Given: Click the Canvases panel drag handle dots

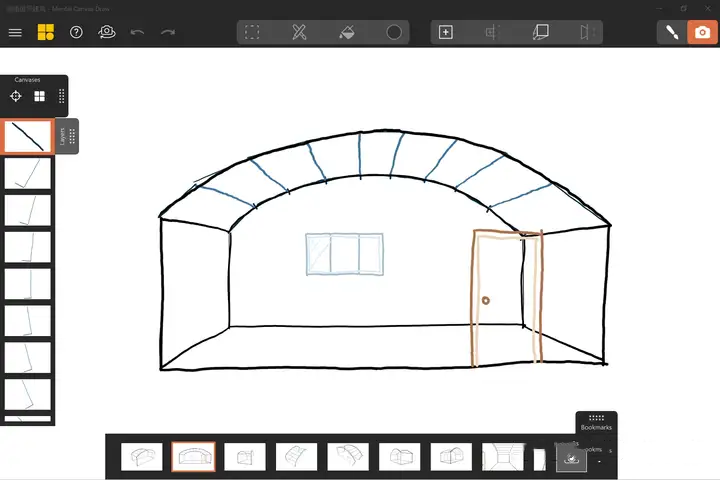Looking at the screenshot, I should coord(61,97).
